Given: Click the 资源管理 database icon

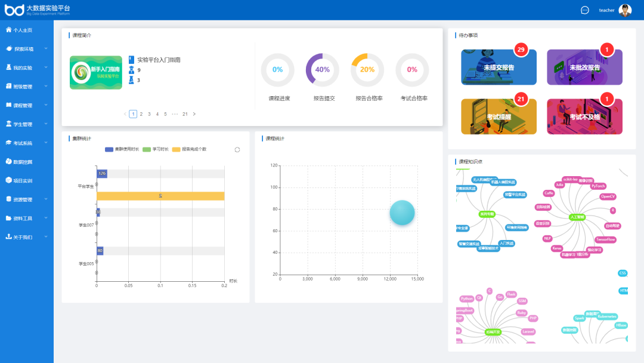Looking at the screenshot, I should [8, 199].
